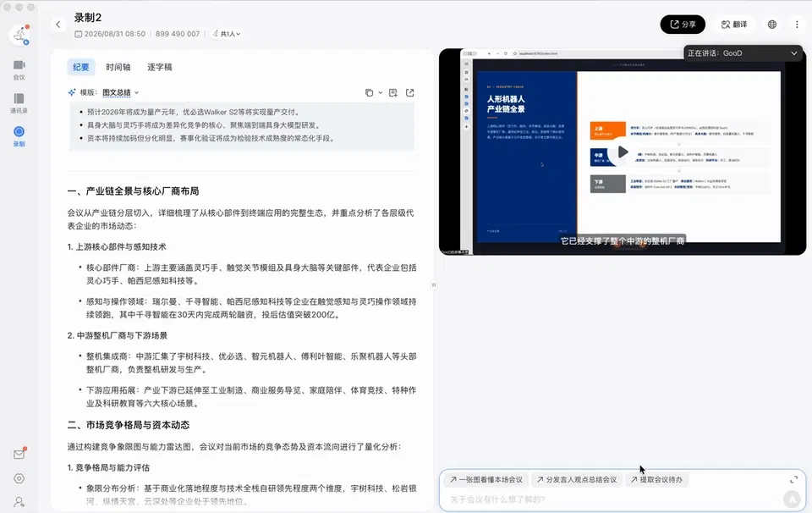Click the globe language icon
This screenshot has width=812, height=513.
point(772,25)
